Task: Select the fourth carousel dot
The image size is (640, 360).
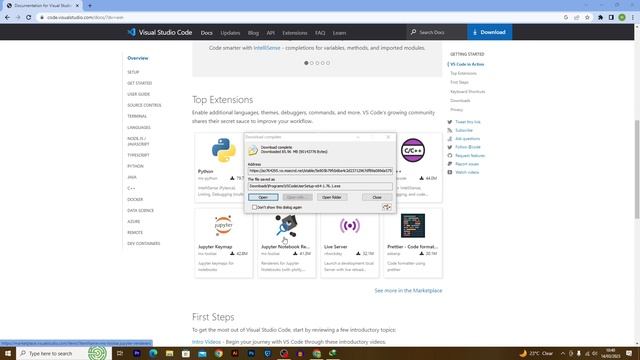Action: (322, 63)
